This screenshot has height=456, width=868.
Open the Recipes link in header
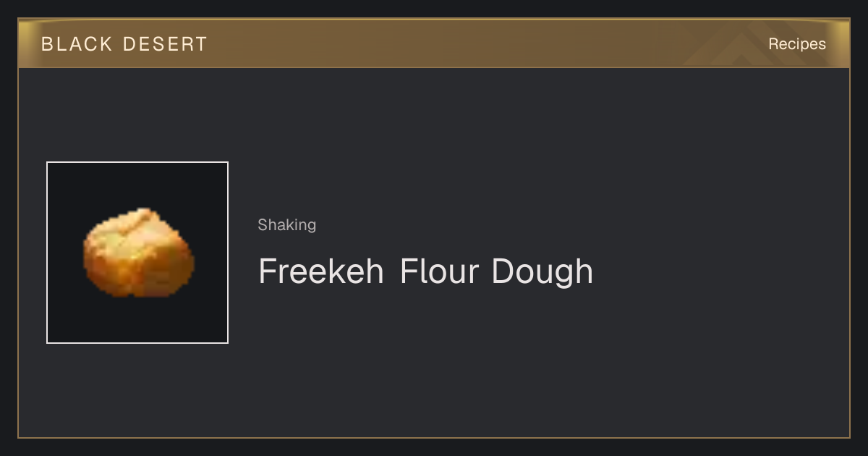pos(797,44)
